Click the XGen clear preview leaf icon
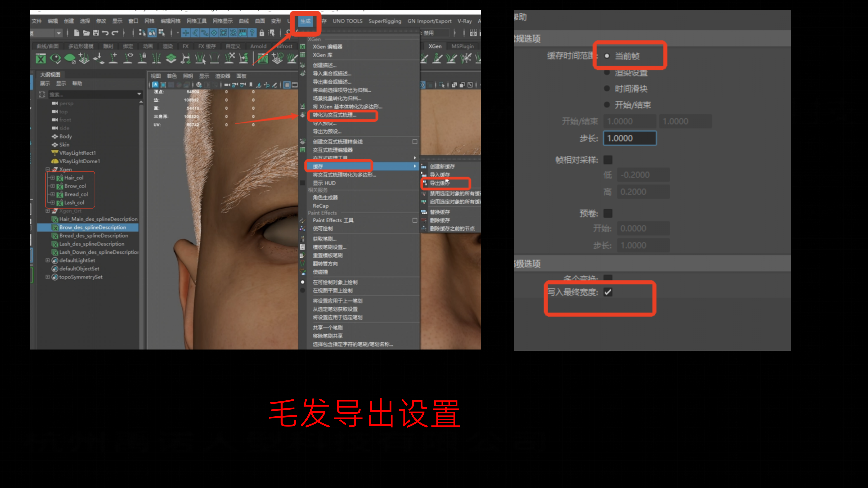The width and height of the screenshot is (868, 488). [x=70, y=59]
